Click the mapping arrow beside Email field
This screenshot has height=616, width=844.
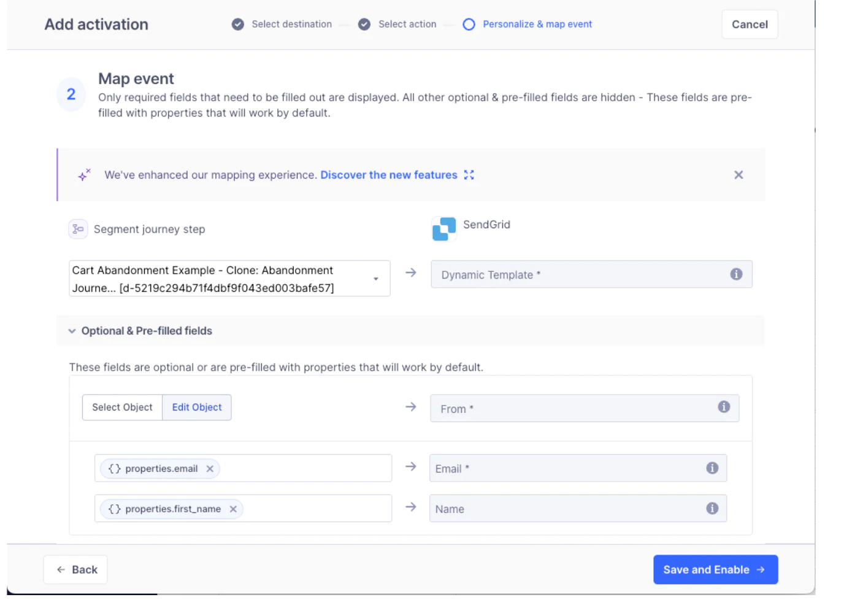pos(411,467)
